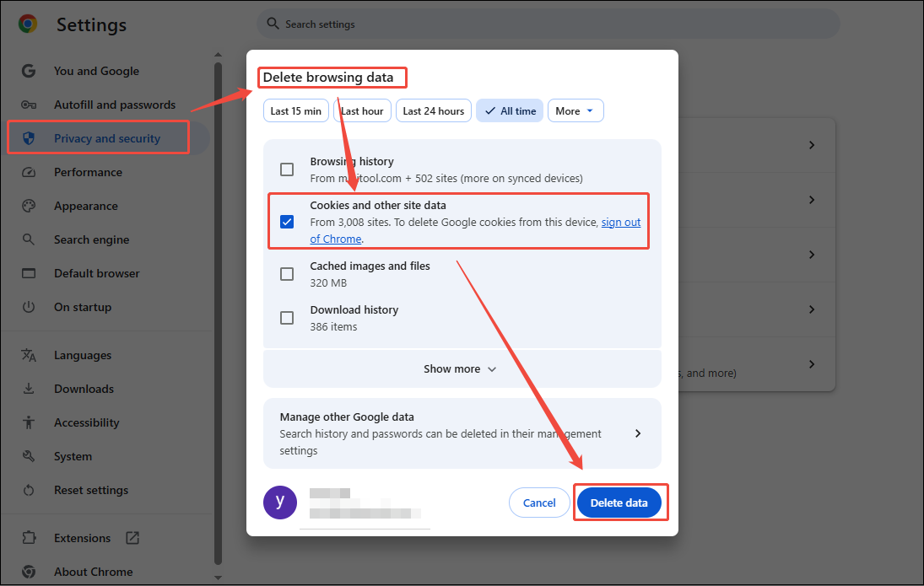Follow the sign out of Chrome link
Viewport: 924px width, 586px height.
point(621,222)
